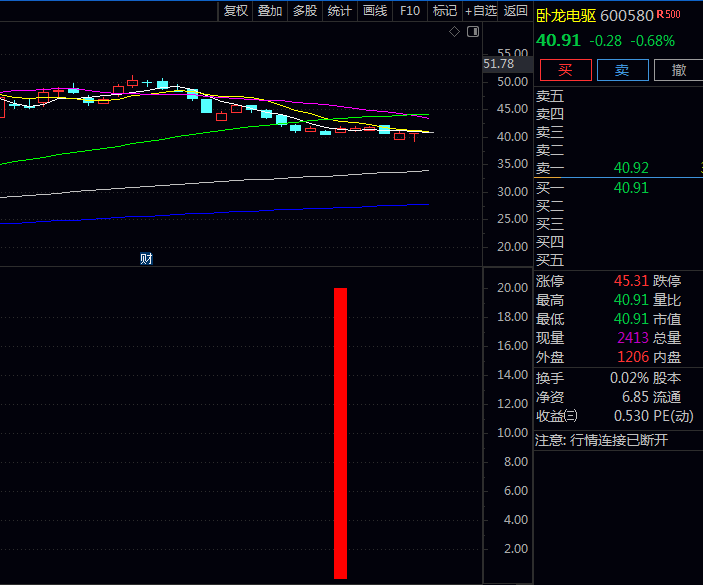Select the stock name 卧龙电驱
703x585 pixels.
[x=566, y=16]
